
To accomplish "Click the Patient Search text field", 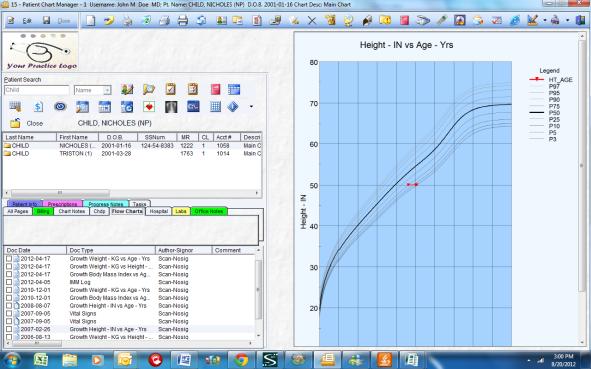I will [37, 90].
